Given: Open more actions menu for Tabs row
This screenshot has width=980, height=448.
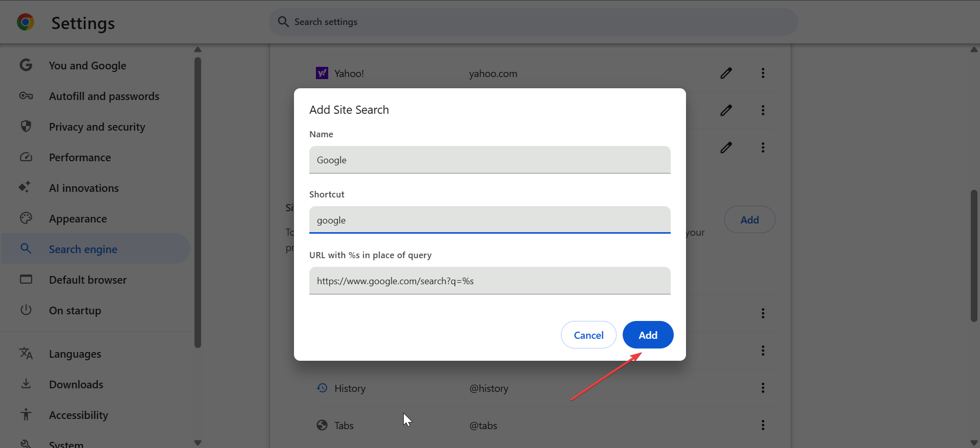Looking at the screenshot, I should click(x=763, y=425).
